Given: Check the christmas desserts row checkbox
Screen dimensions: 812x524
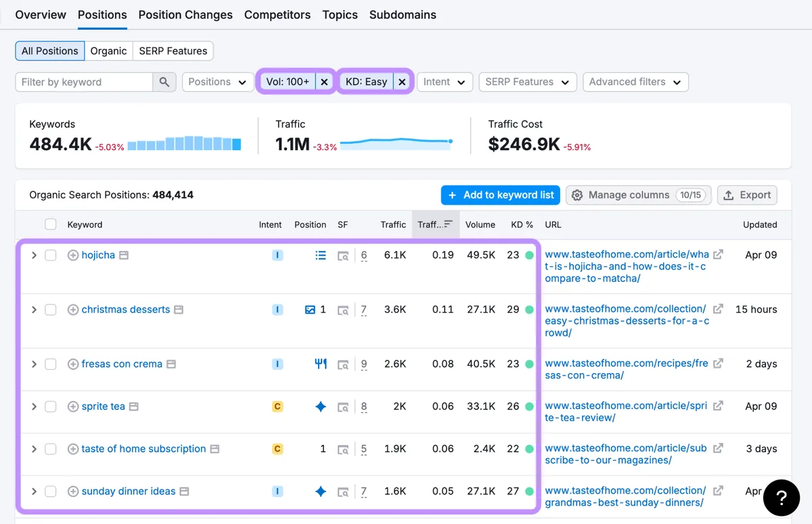Looking at the screenshot, I should click(51, 310).
